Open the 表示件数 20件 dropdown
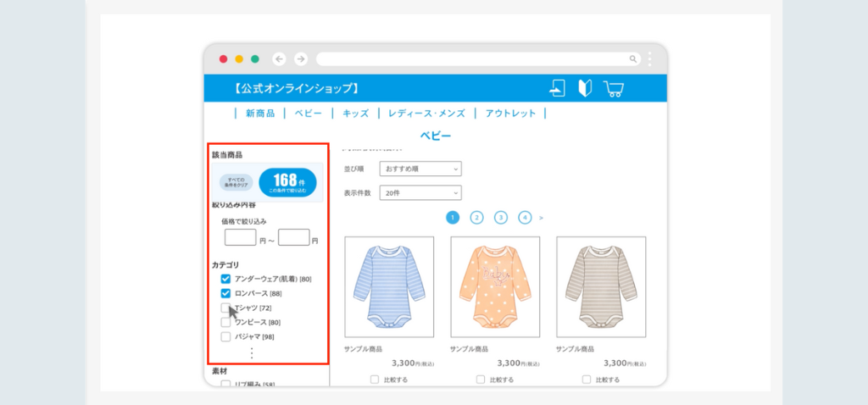This screenshot has height=405, width=868. 420,193
